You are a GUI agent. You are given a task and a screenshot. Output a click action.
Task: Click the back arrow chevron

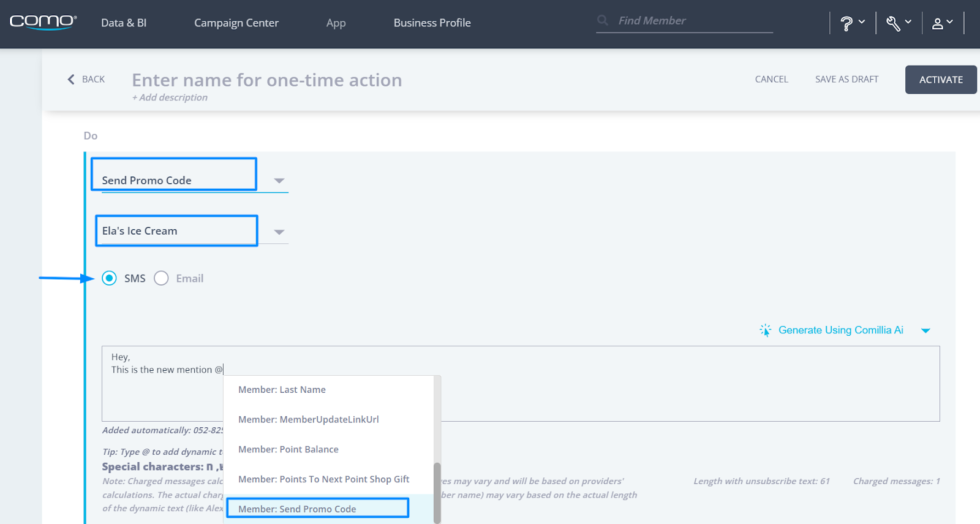71,79
